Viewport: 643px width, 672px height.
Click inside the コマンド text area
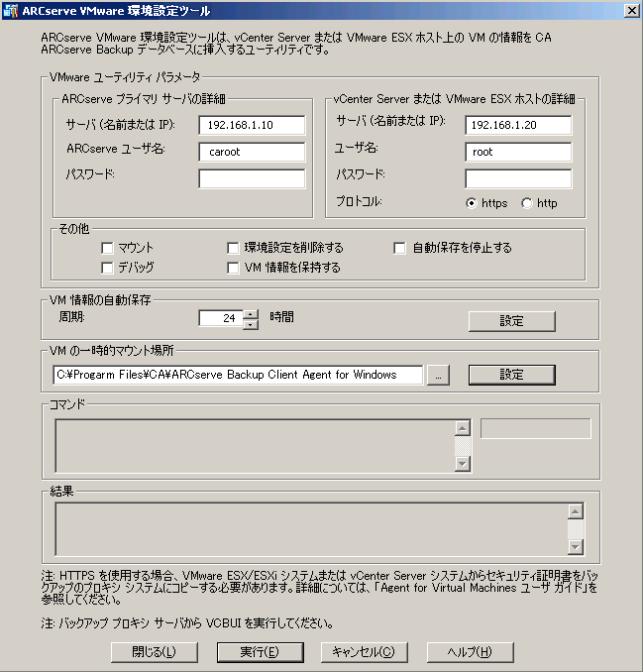pos(255,446)
